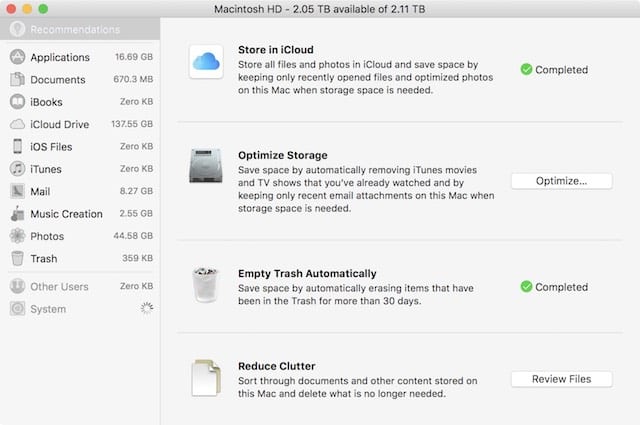Click the System loading spinner
This screenshot has height=425, width=640.
pyautogui.click(x=146, y=309)
